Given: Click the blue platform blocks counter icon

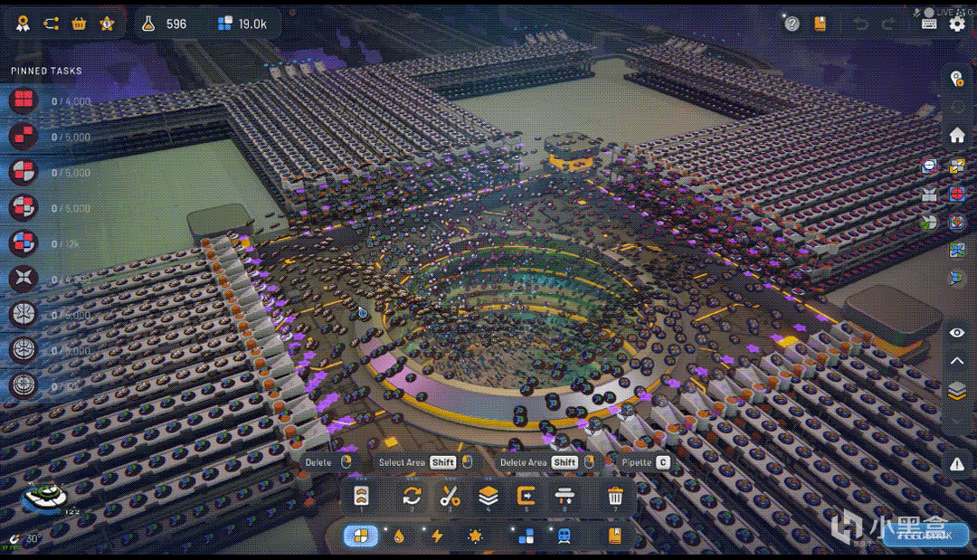Looking at the screenshot, I should coord(225,24).
